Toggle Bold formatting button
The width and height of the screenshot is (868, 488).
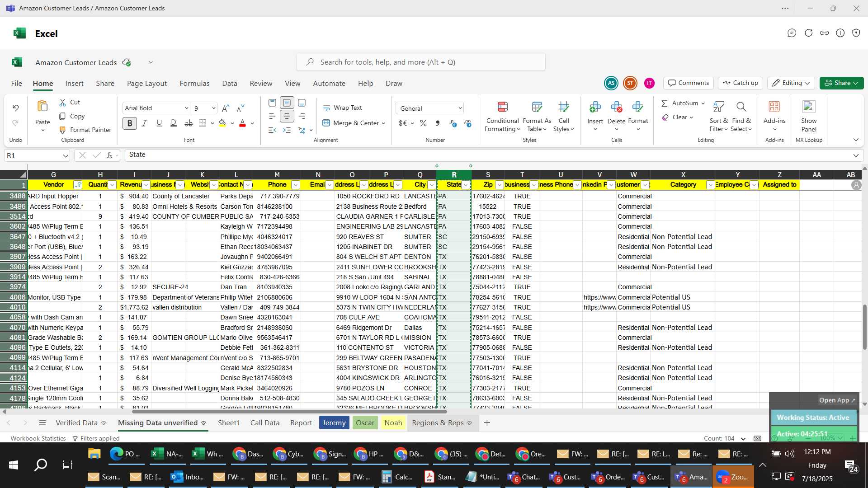pos(130,123)
